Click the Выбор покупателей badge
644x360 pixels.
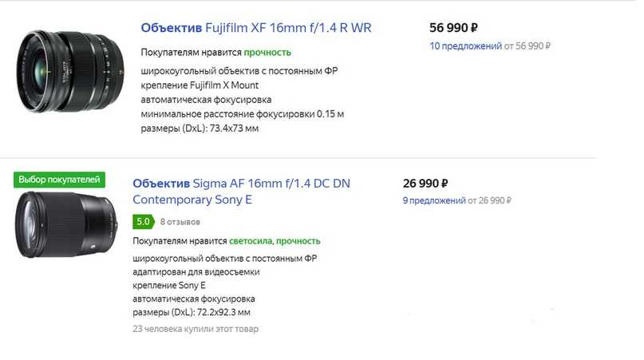(59, 179)
